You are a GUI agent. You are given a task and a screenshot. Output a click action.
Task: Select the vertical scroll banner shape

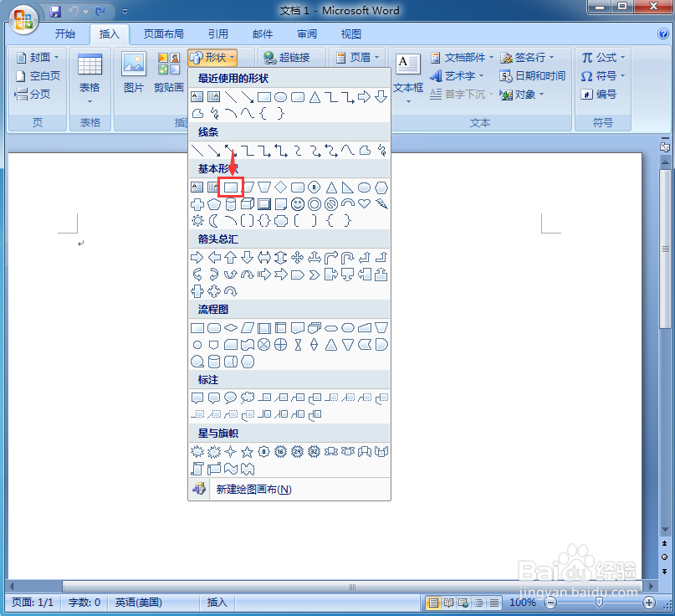(x=197, y=468)
